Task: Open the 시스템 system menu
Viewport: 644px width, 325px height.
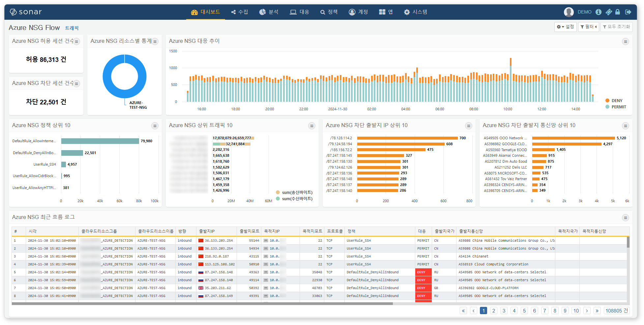Action: pyautogui.click(x=416, y=12)
